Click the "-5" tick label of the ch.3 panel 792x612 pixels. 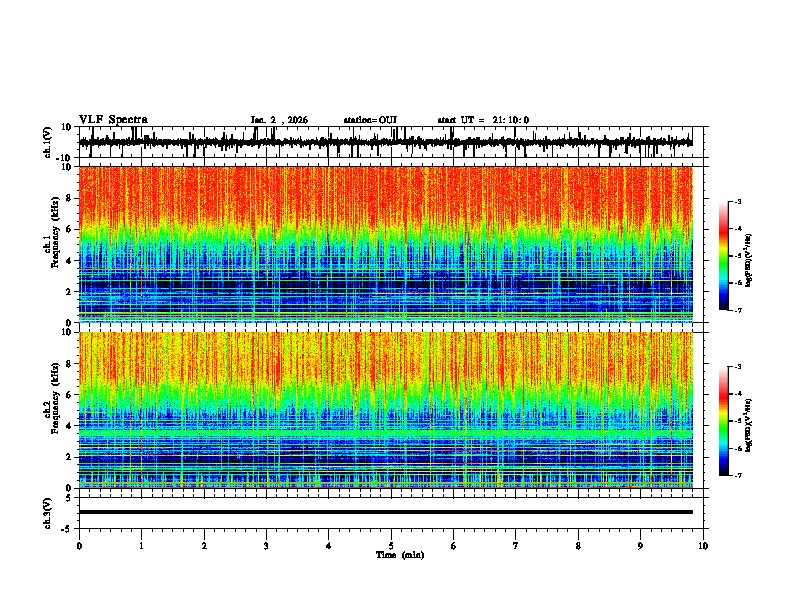(67, 529)
